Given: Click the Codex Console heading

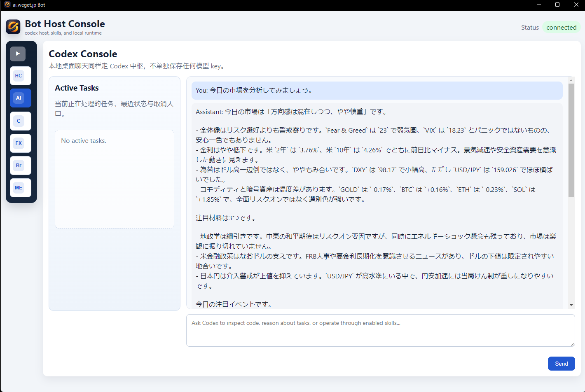Looking at the screenshot, I should 83,54.
